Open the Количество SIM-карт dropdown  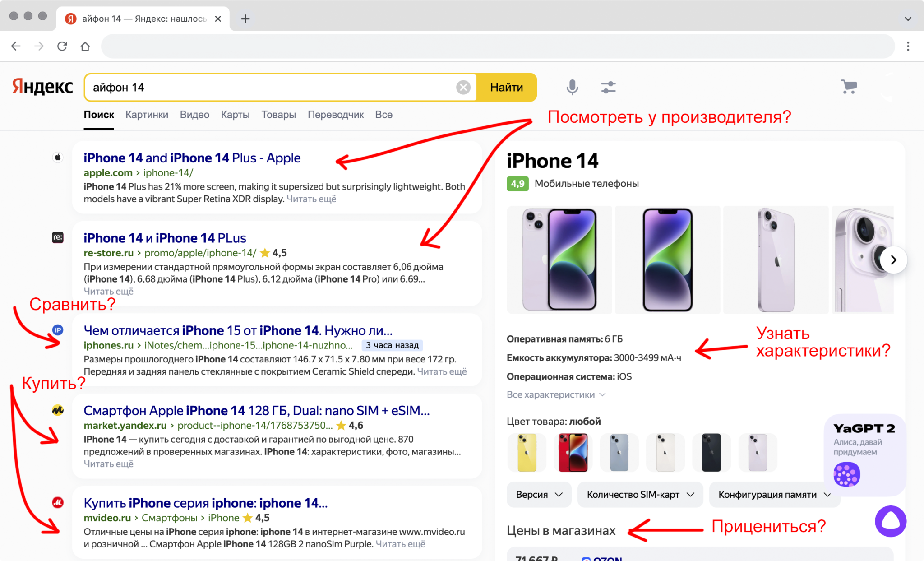coord(640,495)
